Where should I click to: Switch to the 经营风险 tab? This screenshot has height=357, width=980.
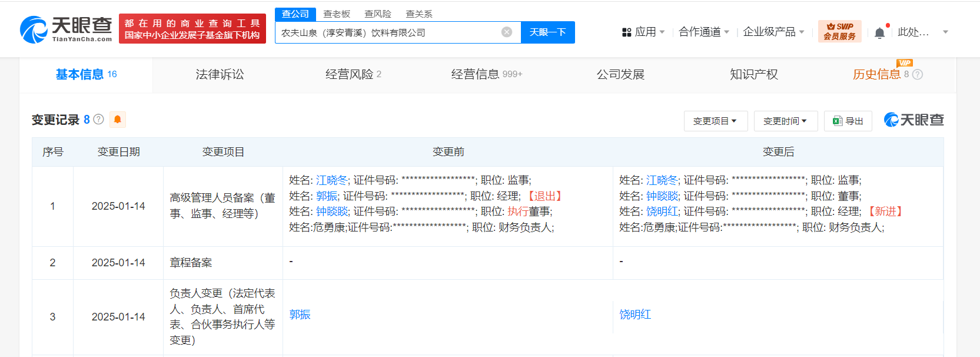tap(353, 74)
